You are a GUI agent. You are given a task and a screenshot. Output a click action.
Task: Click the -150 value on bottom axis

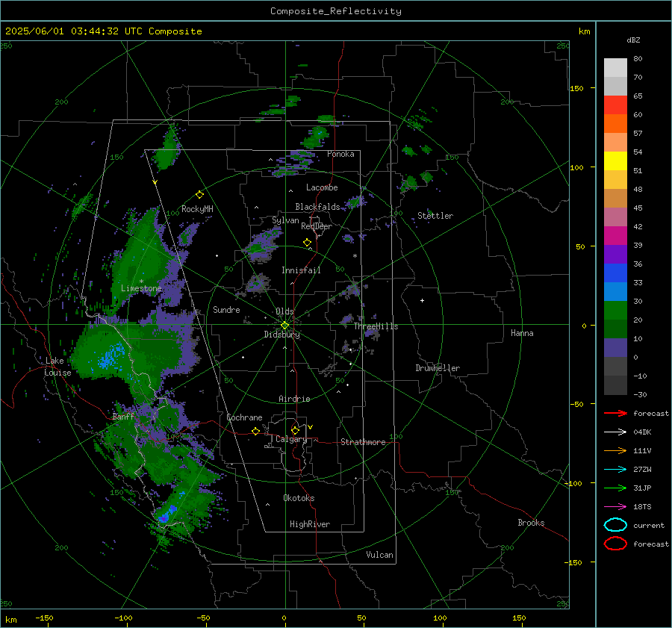coord(44,618)
